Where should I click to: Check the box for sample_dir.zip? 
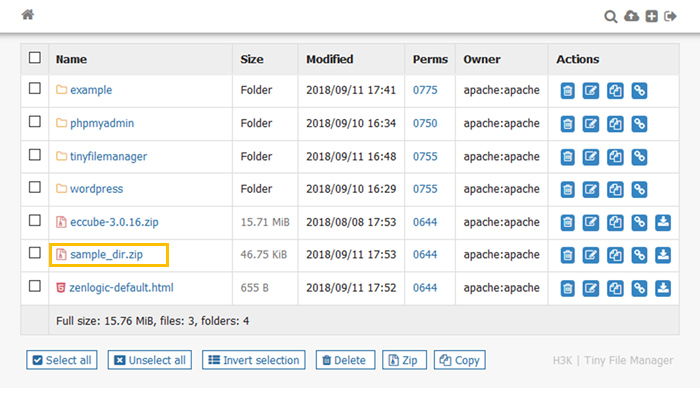35,254
